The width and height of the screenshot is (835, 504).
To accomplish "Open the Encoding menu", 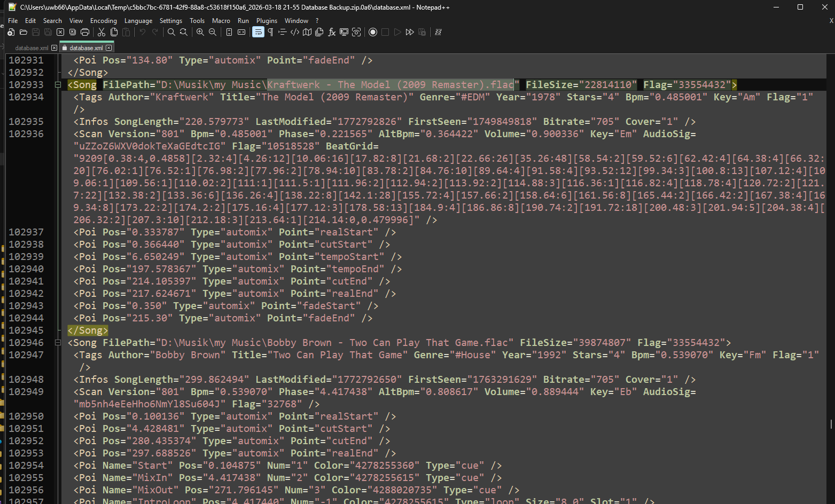I will click(103, 21).
